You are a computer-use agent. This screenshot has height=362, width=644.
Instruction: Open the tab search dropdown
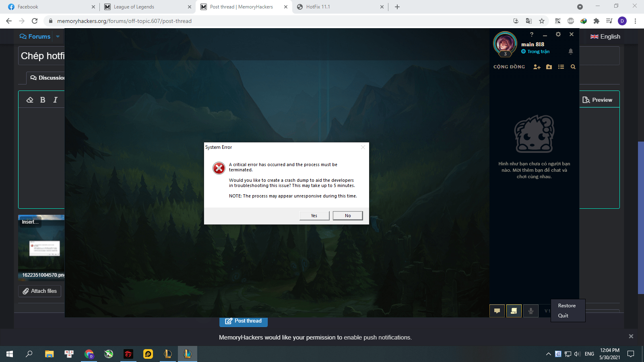[580, 7]
